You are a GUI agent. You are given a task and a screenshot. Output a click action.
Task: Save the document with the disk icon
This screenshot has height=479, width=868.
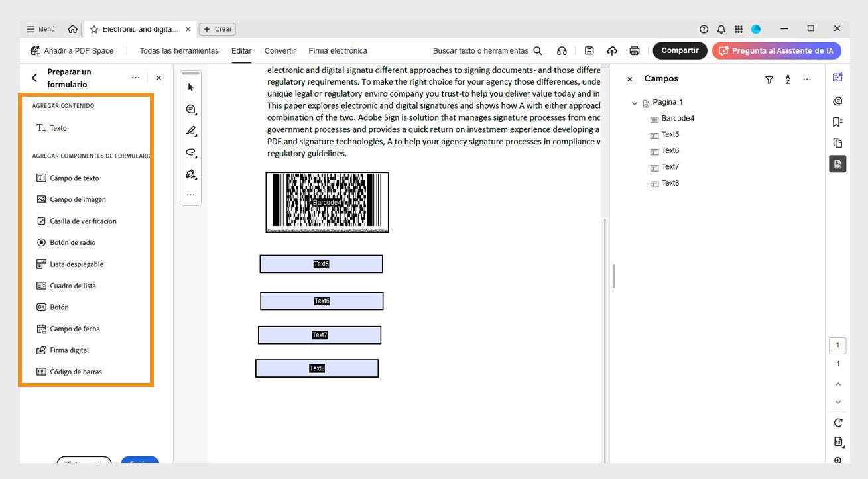[589, 51]
